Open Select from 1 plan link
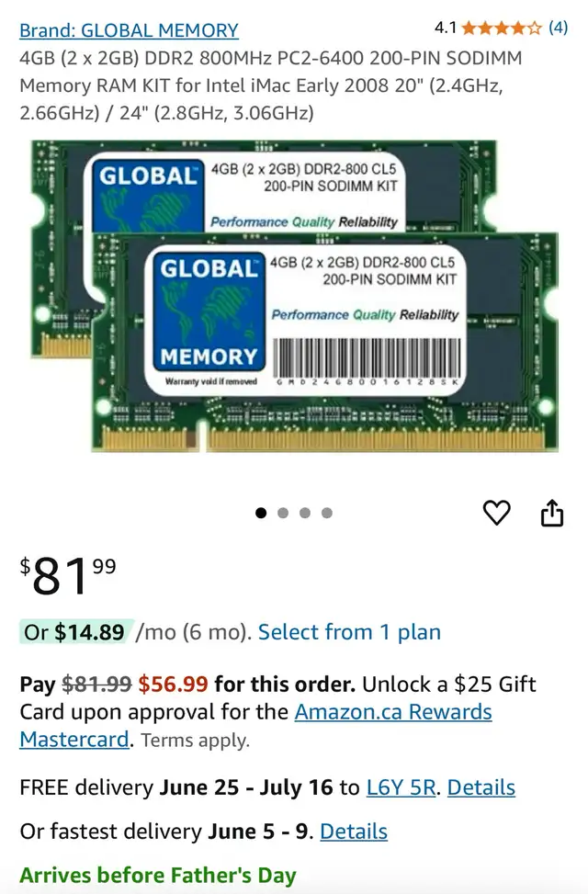This screenshot has height=894, width=588. click(x=349, y=632)
